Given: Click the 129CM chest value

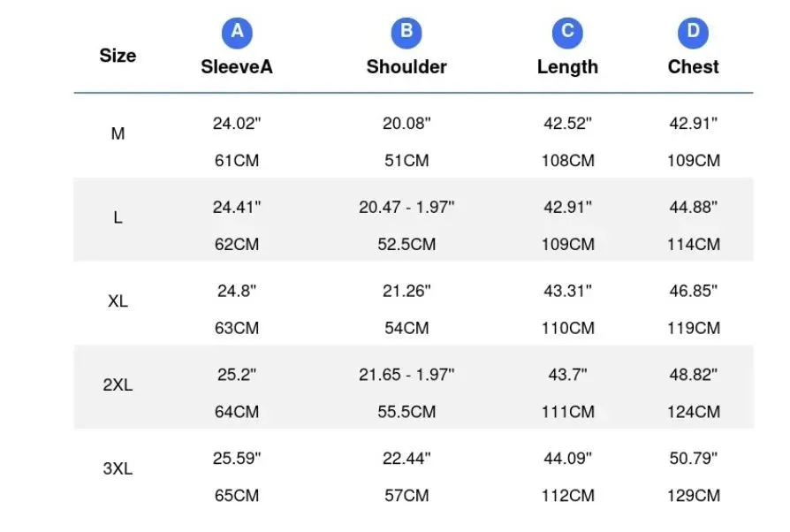Looking at the screenshot, I should (694, 496).
